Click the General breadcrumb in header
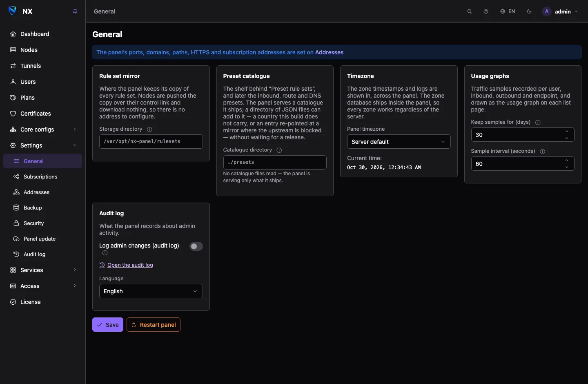The image size is (588, 384). pyautogui.click(x=105, y=11)
